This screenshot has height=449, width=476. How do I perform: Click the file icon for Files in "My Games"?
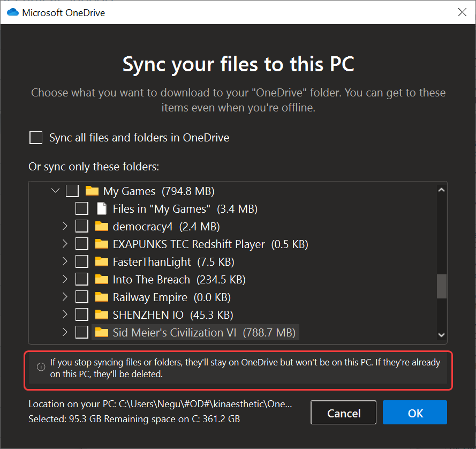[x=102, y=209]
